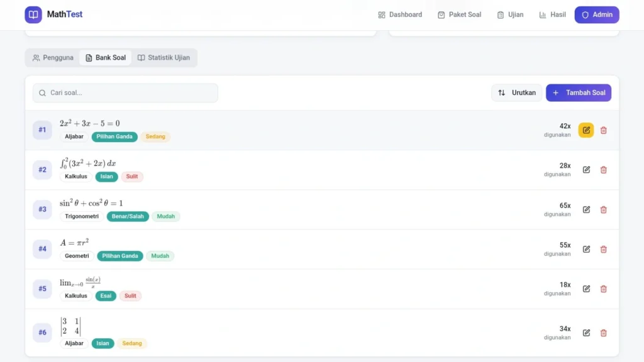The width and height of the screenshot is (644, 362).
Task: Click the matrix determinant in question #6
Action: tap(70, 326)
